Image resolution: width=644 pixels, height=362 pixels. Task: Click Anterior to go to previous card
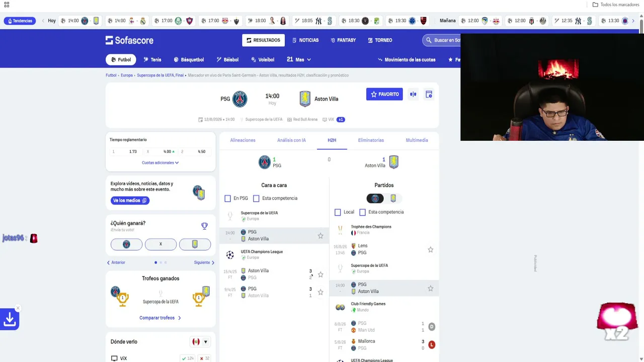click(116, 262)
